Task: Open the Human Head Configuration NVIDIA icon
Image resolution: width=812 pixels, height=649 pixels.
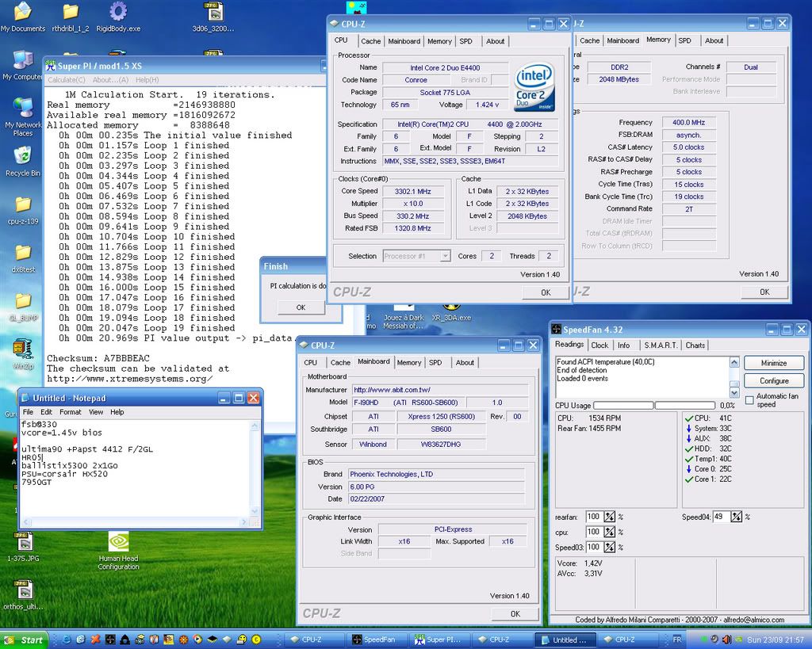Action: pyautogui.click(x=119, y=542)
